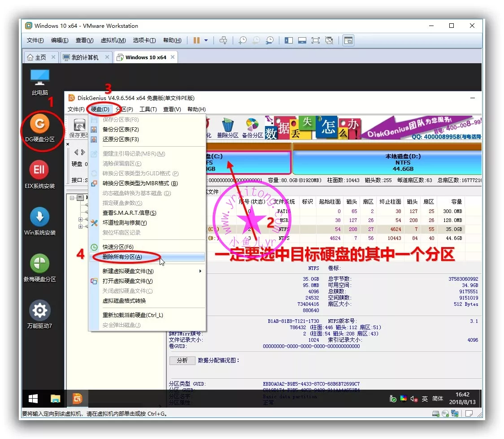This screenshot has width=504, height=439.
Task: Send Ctrl+Alt+Del to the virtual machine
Action: click(x=223, y=40)
